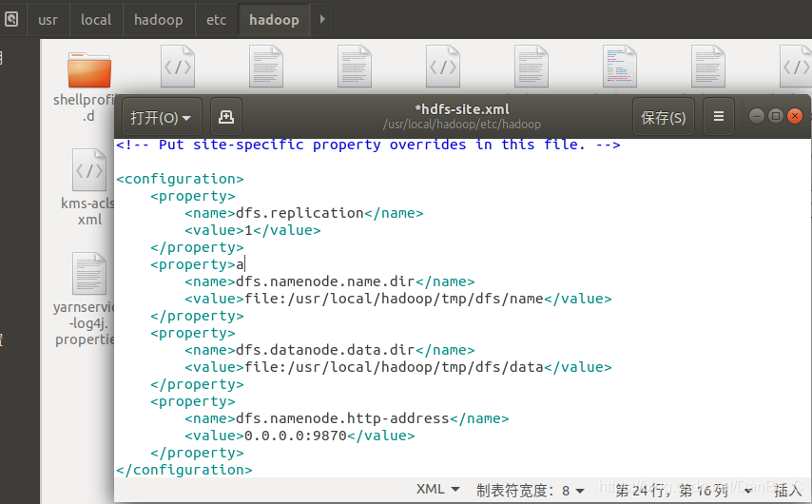Click the dfs.namenode.http-address line
The image size is (812, 504).
click(346, 418)
